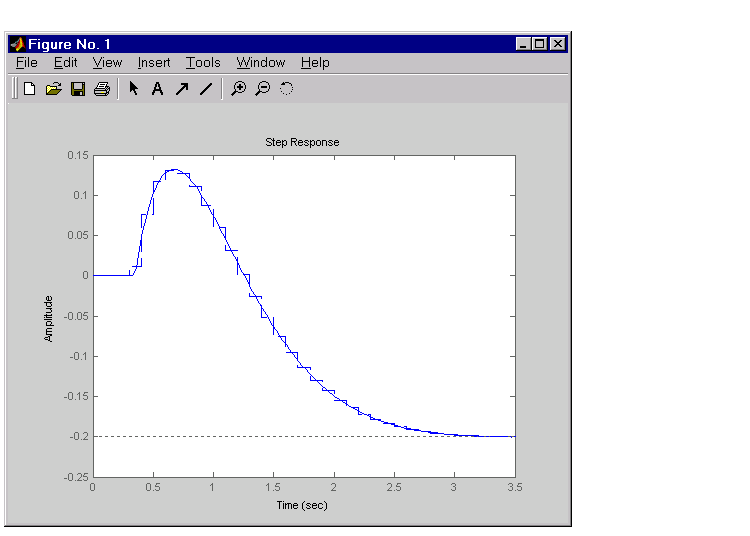
Task: Activate the Rotate 3D tool
Action: click(x=286, y=89)
